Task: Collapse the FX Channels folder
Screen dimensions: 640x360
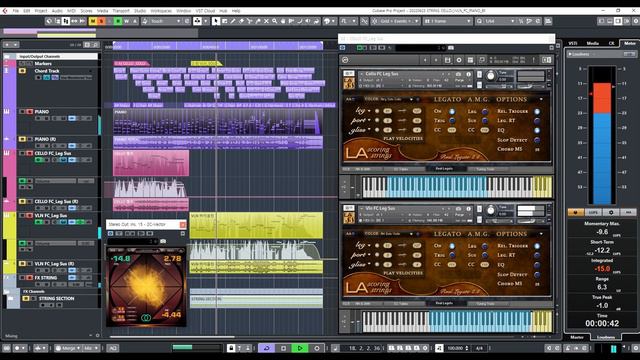Action: (7, 291)
